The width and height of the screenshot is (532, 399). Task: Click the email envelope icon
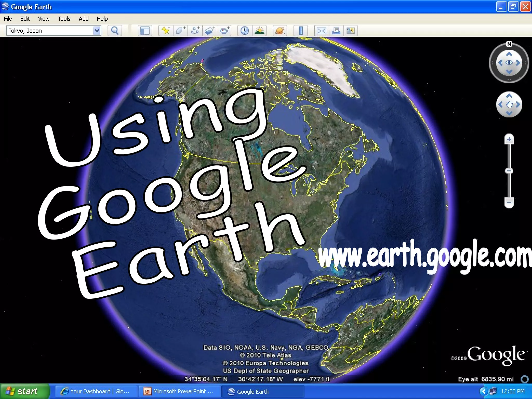pyautogui.click(x=322, y=31)
